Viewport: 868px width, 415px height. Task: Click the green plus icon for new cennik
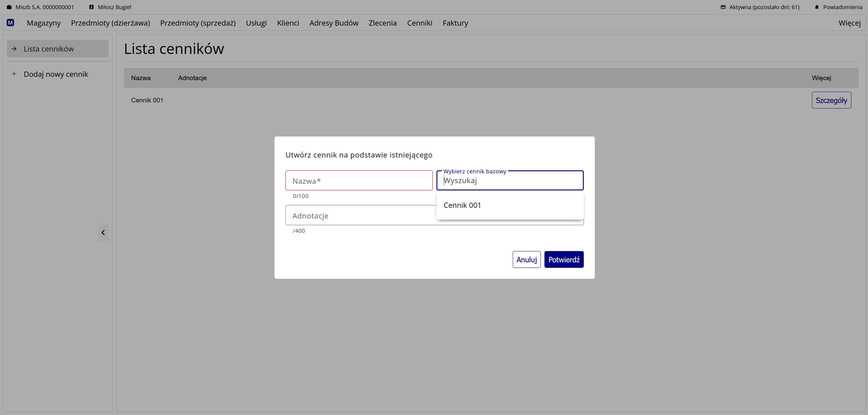coord(14,74)
